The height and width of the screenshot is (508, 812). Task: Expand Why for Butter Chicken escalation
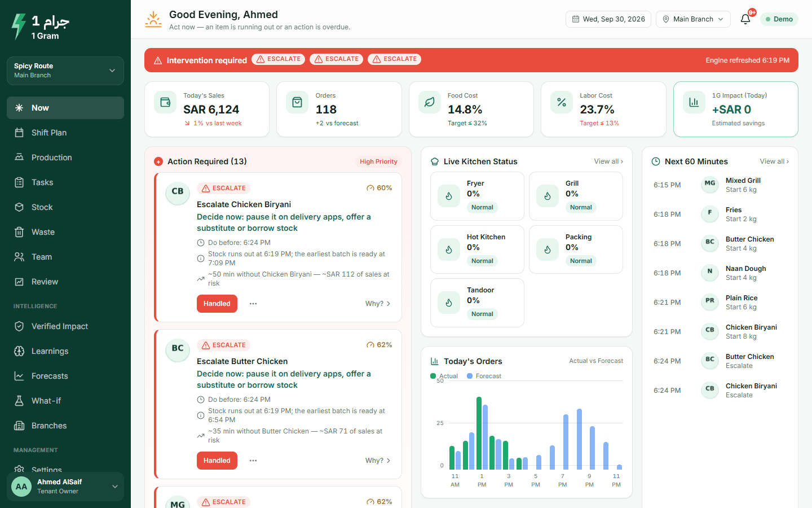(x=378, y=461)
